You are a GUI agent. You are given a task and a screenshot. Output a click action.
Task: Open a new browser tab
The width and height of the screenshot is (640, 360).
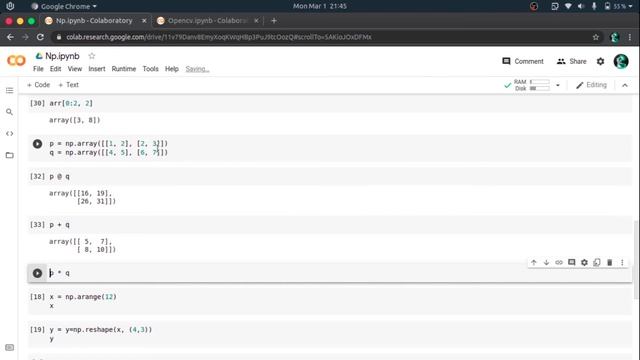[274, 20]
